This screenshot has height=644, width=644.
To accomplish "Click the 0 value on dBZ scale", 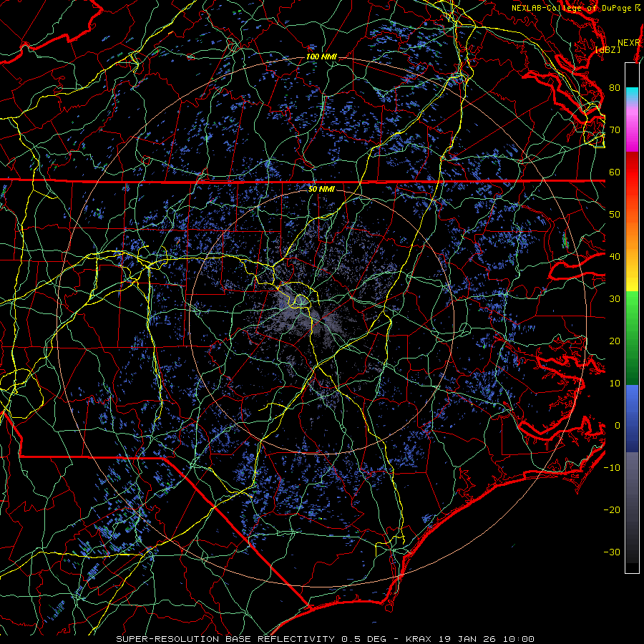I will point(617,426).
